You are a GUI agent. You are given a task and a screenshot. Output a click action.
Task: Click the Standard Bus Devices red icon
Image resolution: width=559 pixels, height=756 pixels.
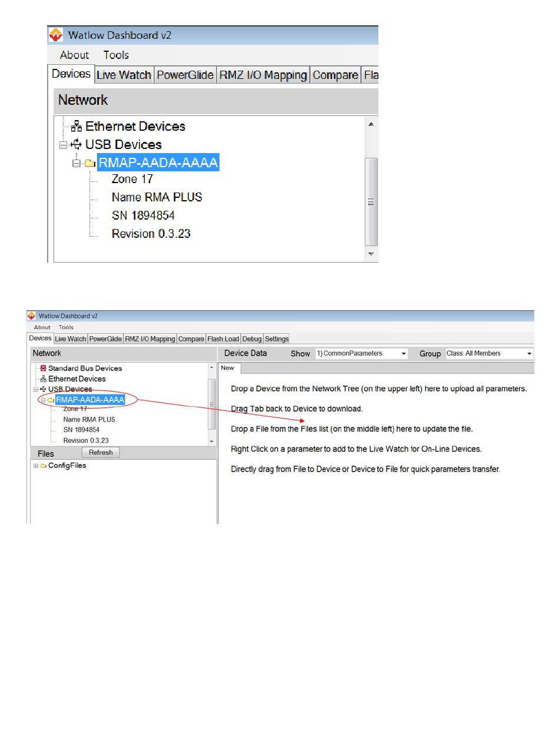pos(43,368)
